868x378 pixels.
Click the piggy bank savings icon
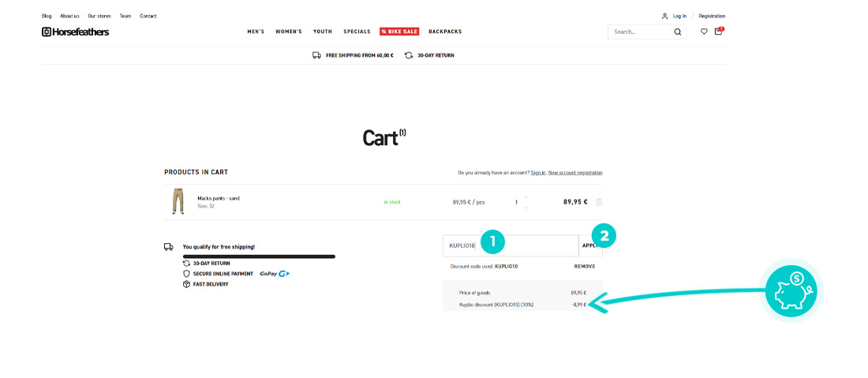coord(790,290)
